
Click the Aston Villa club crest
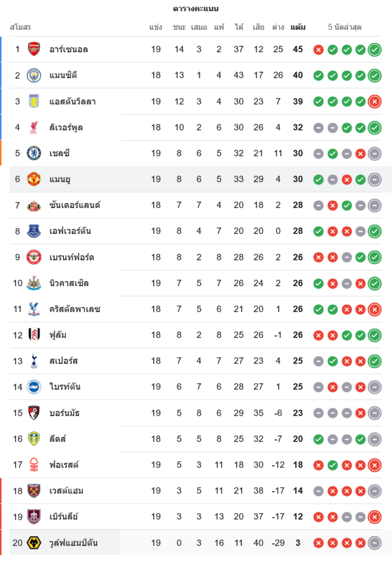pyautogui.click(x=34, y=101)
